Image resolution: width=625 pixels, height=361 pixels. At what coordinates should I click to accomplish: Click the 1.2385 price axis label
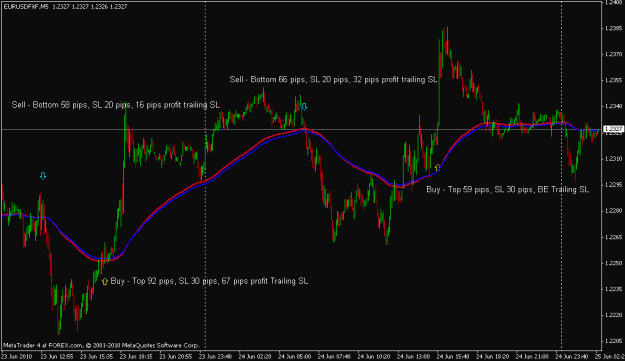pyautogui.click(x=614, y=28)
